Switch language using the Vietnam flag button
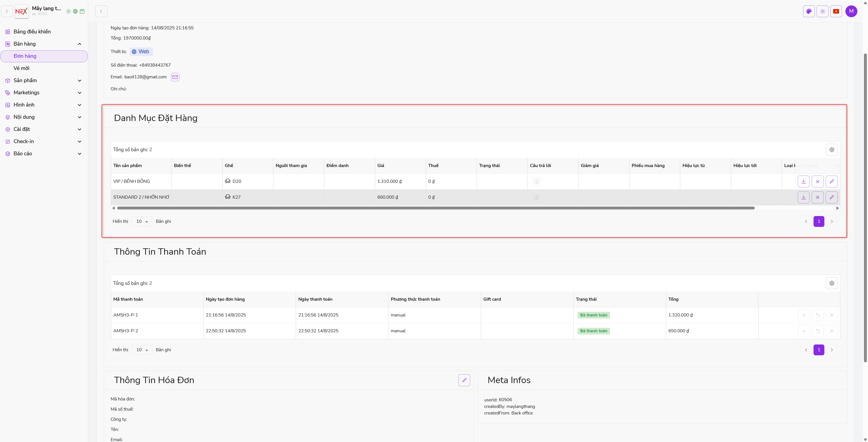The height and width of the screenshot is (442, 868). (x=836, y=12)
